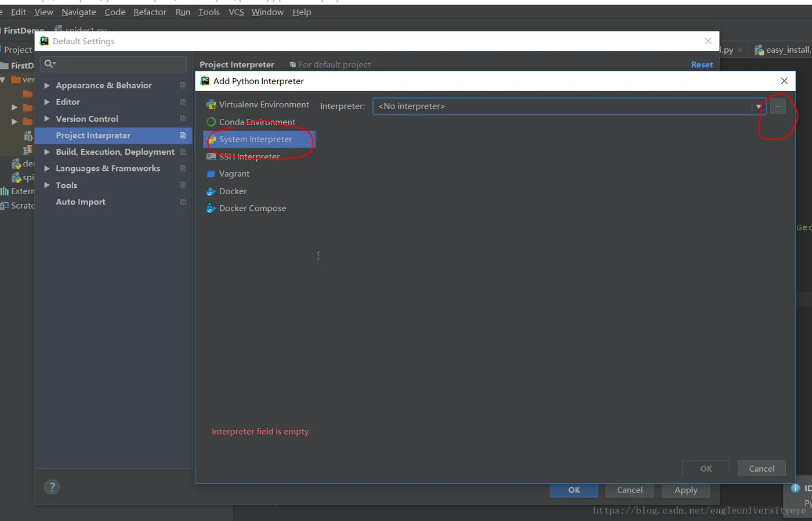The image size is (812, 521).
Task: Click the Reset link
Action: [702, 65]
